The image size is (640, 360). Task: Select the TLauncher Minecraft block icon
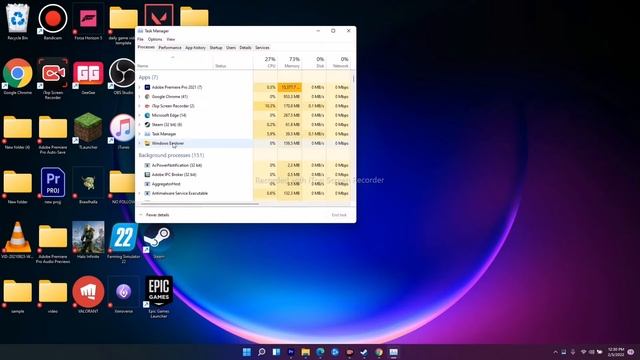pyautogui.click(x=88, y=131)
